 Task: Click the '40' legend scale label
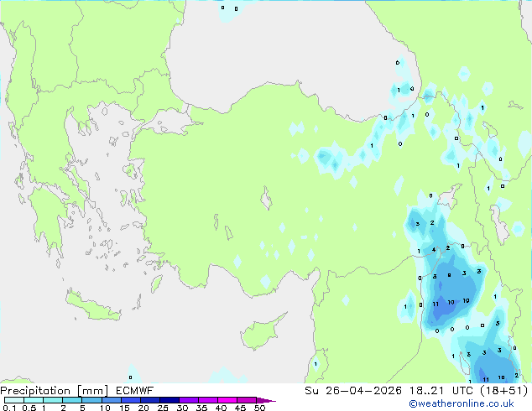221,408
